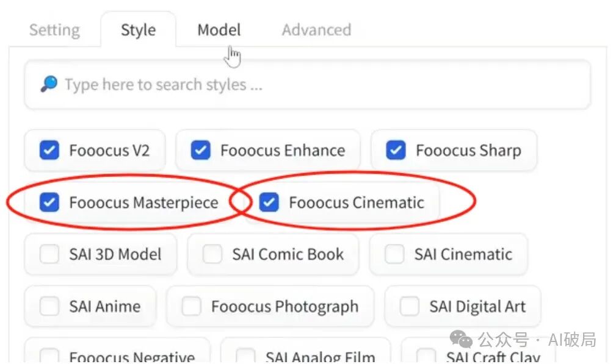
Task: Check the Fooocus Negative style
Action: (x=49, y=356)
